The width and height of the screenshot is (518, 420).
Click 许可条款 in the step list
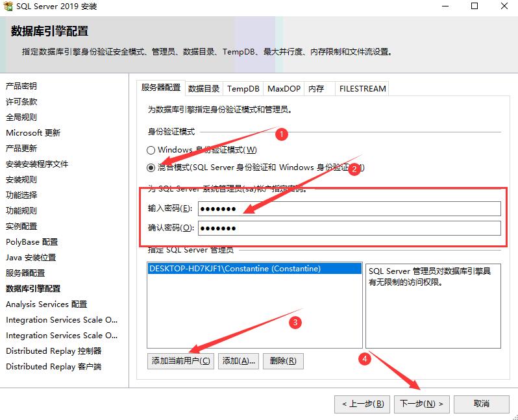[x=21, y=101]
